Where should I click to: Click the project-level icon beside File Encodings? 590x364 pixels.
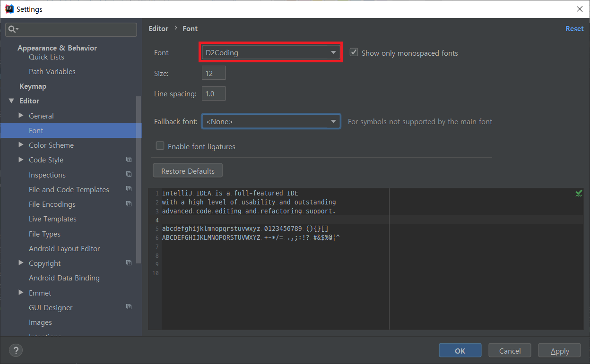[129, 204]
